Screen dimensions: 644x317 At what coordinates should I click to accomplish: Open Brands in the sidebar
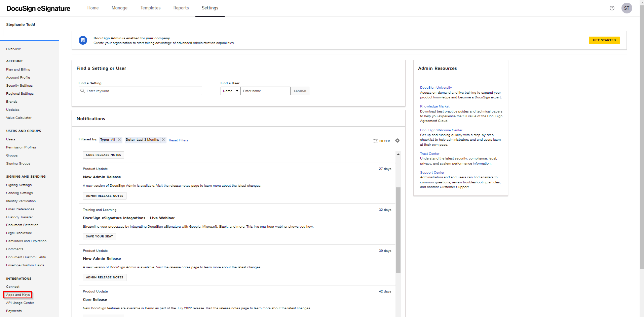12,102
